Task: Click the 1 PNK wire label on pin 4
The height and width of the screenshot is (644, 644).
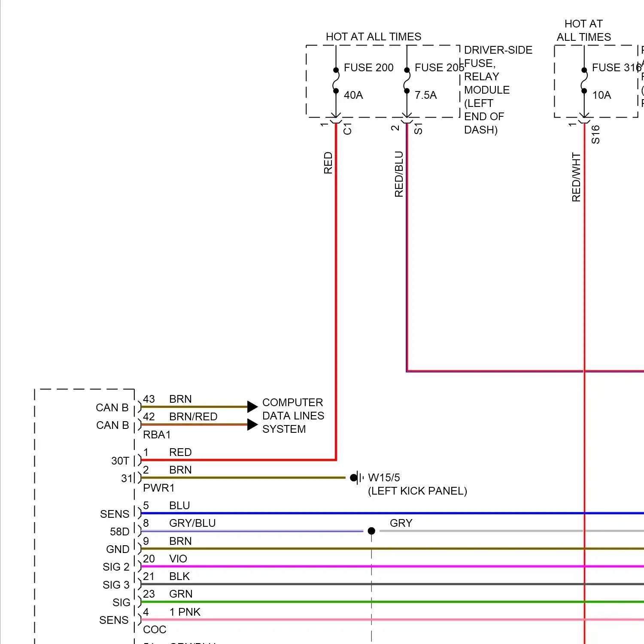Action: 185,612
